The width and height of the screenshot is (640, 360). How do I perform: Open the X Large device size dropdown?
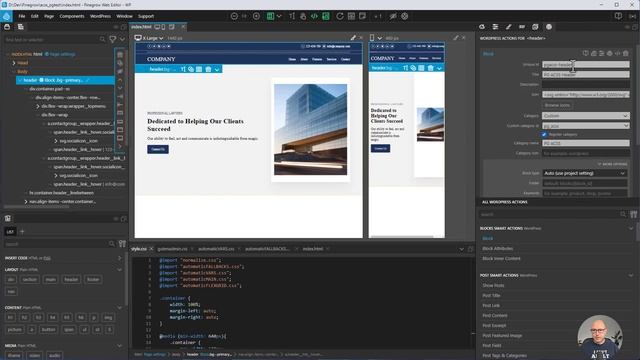click(149, 38)
